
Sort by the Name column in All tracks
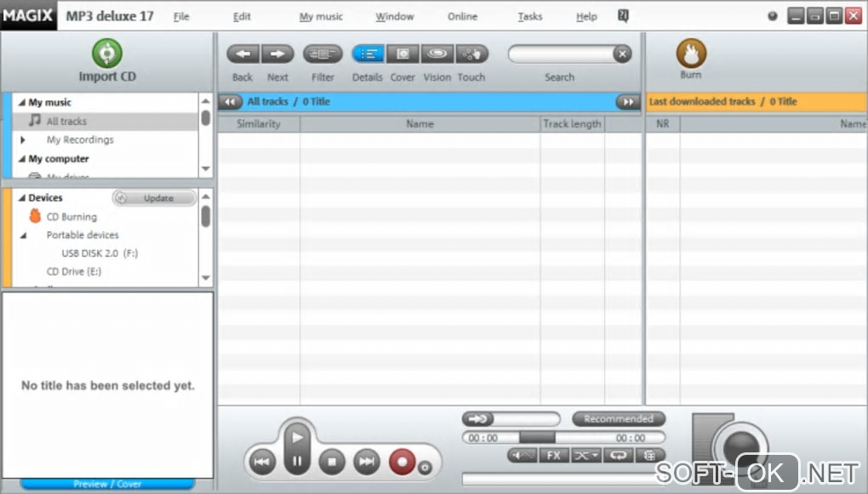click(x=420, y=124)
